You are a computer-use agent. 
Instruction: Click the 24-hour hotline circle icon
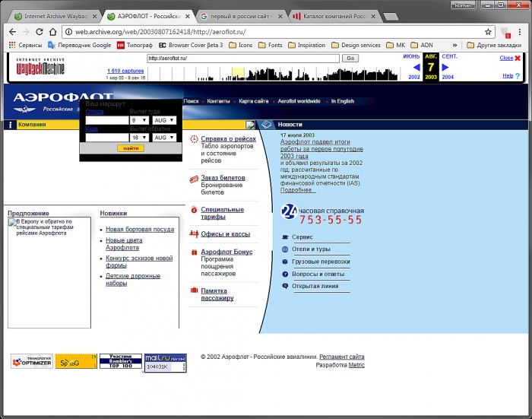(x=289, y=211)
